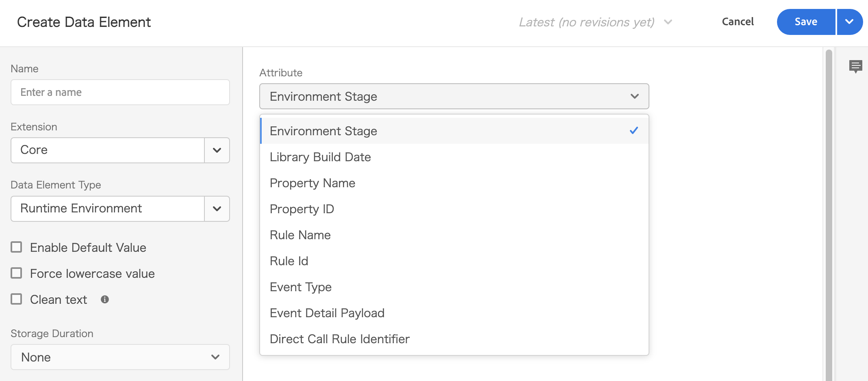Toggle Force lowercase value checkbox

click(16, 273)
